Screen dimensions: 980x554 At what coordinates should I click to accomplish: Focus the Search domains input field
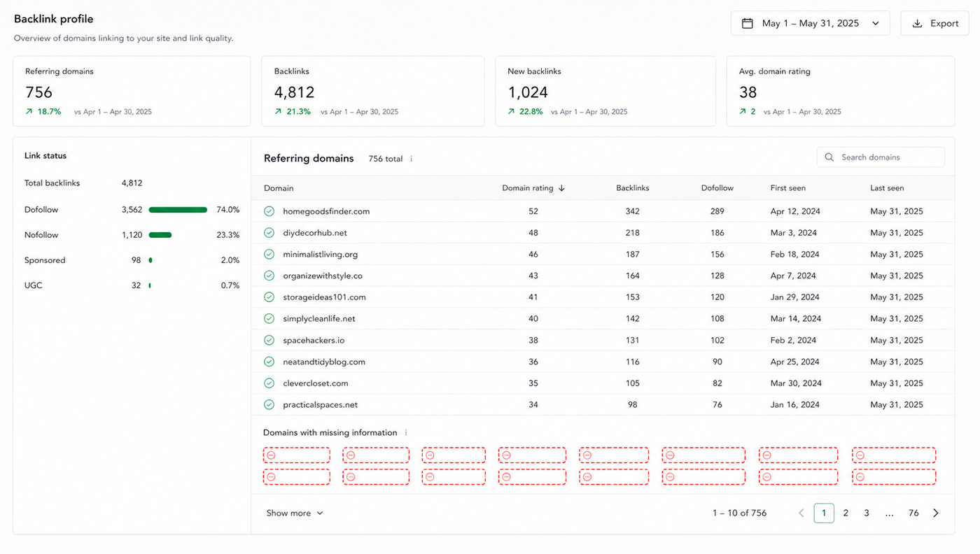click(x=881, y=157)
